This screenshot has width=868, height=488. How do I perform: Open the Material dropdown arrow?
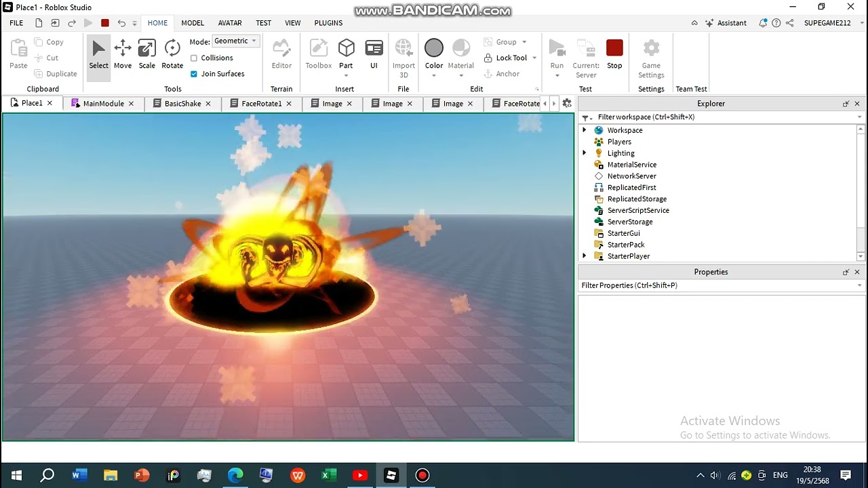pyautogui.click(x=461, y=75)
